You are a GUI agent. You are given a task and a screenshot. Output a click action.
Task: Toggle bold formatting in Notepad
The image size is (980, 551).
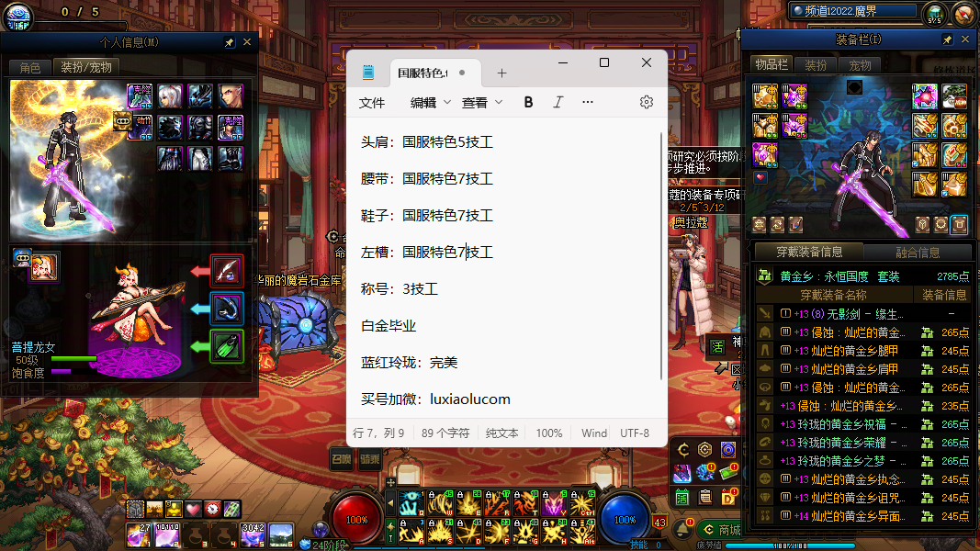click(528, 102)
